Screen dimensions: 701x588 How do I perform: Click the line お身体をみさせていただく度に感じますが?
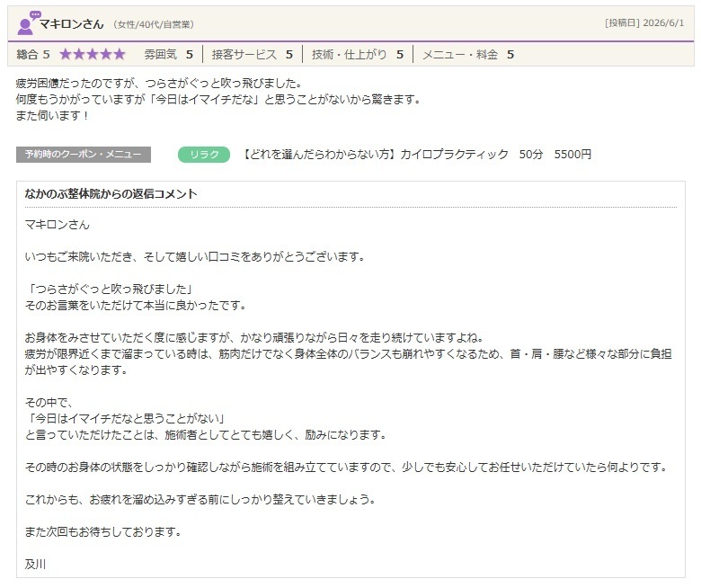254,337
